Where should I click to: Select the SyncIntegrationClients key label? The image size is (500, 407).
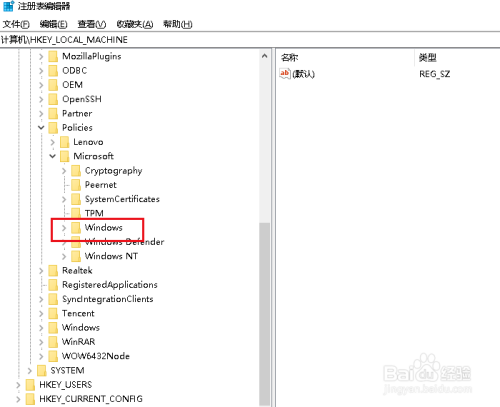click(108, 299)
